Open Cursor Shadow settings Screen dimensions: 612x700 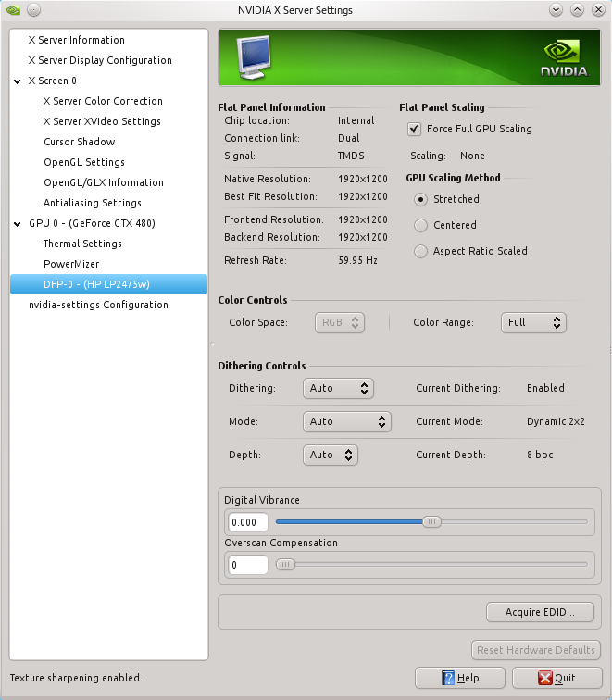79,142
